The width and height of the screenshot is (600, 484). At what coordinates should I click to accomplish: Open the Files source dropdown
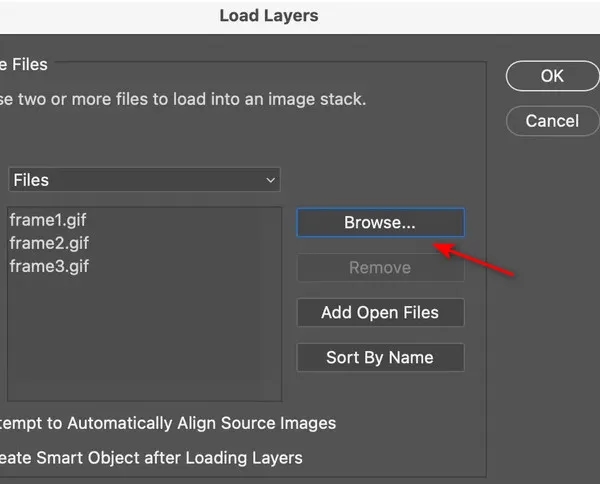pyautogui.click(x=144, y=180)
